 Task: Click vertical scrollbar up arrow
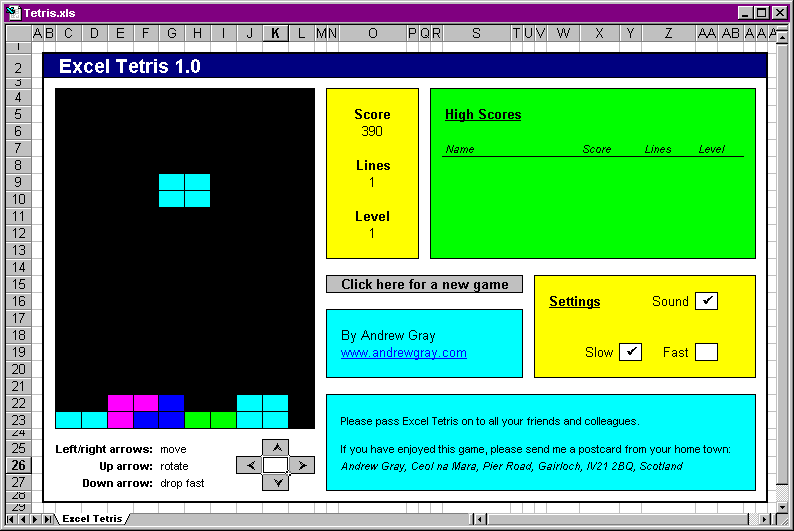click(782, 37)
